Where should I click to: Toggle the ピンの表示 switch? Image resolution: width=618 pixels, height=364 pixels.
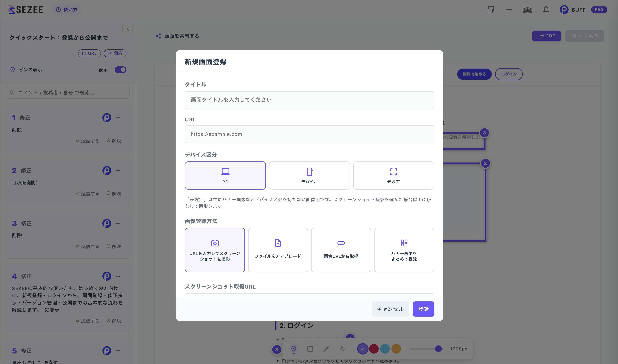click(121, 70)
